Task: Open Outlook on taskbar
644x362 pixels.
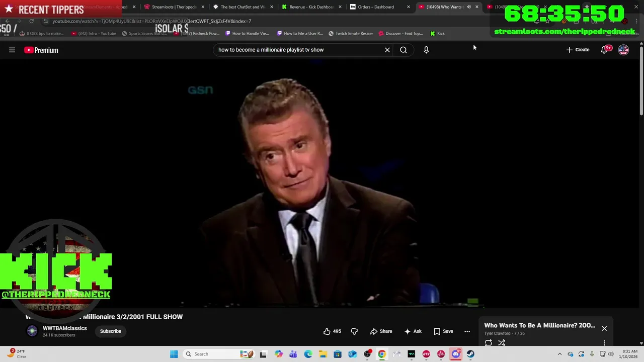Action: [352, 354]
